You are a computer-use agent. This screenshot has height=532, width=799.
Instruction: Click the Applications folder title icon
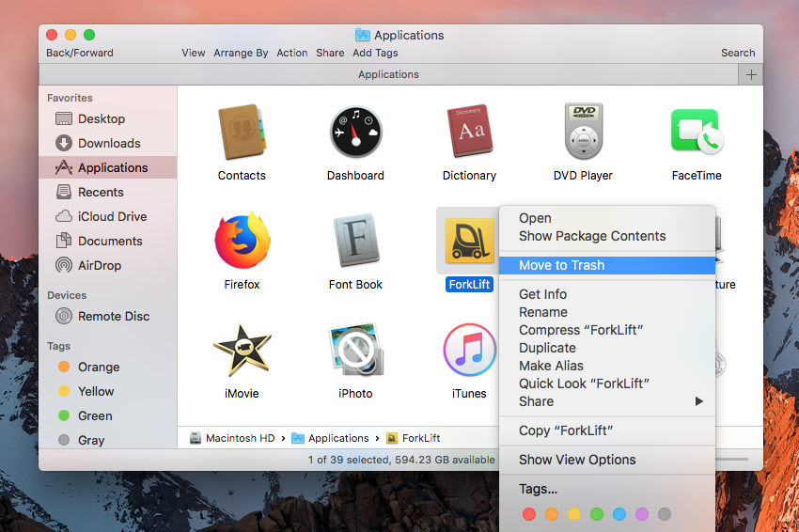tap(362, 35)
